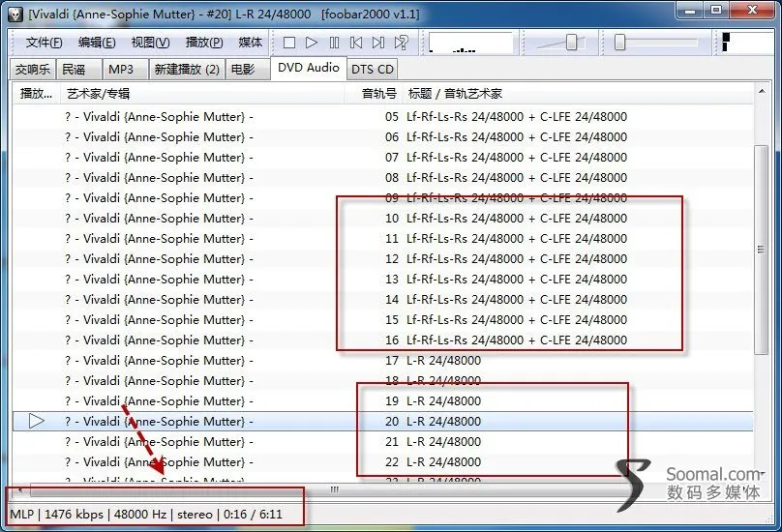Click the Stop playback button
The image size is (782, 532).
(x=288, y=43)
